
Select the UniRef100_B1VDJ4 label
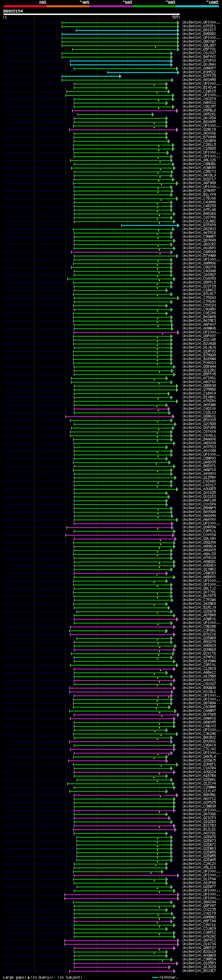click(x=199, y=88)
